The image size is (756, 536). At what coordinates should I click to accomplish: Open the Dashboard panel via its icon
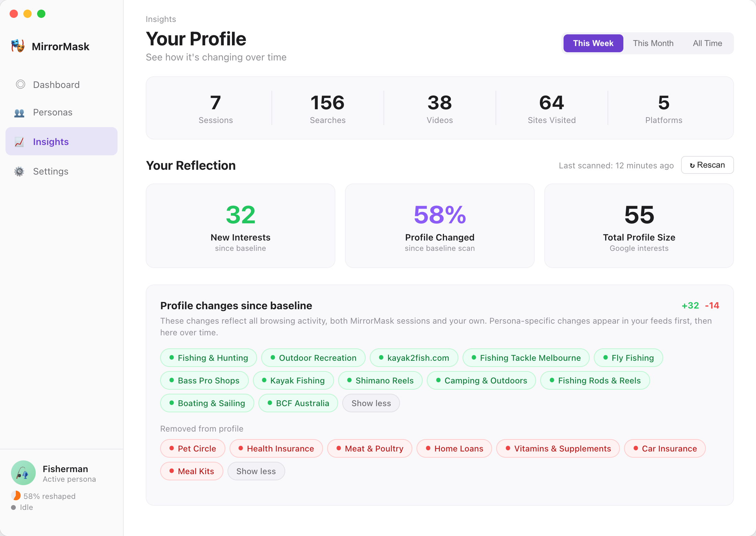click(x=21, y=85)
